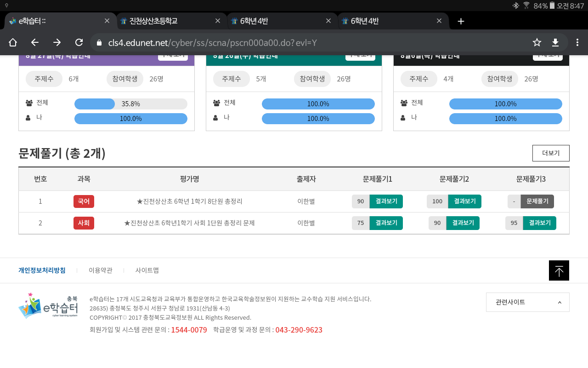The width and height of the screenshot is (588, 368).
Task: Click the 35.8% 전체 progress bar
Action: click(x=131, y=104)
